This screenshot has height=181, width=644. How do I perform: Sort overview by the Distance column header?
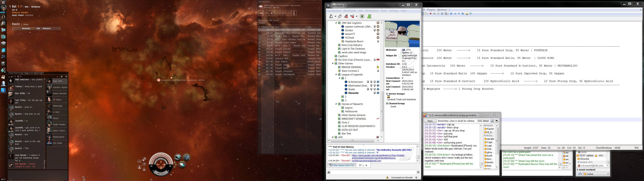point(267,27)
